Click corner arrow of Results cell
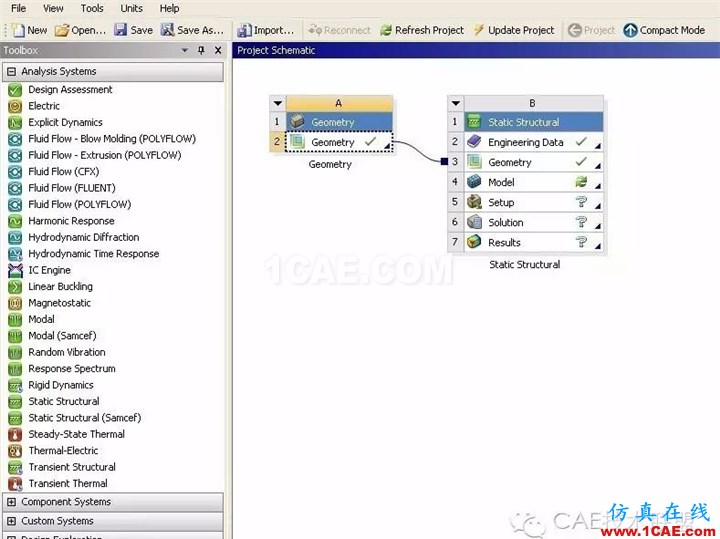 tap(597, 246)
